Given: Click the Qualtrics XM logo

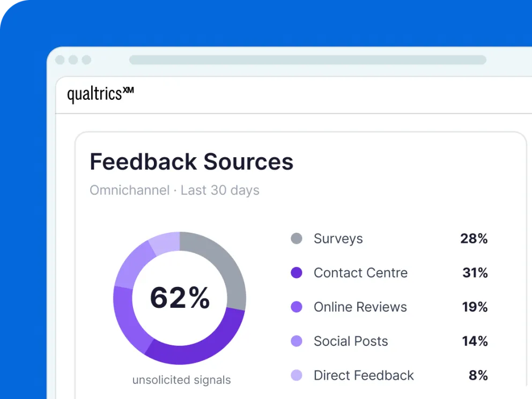Looking at the screenshot, I should (100, 94).
